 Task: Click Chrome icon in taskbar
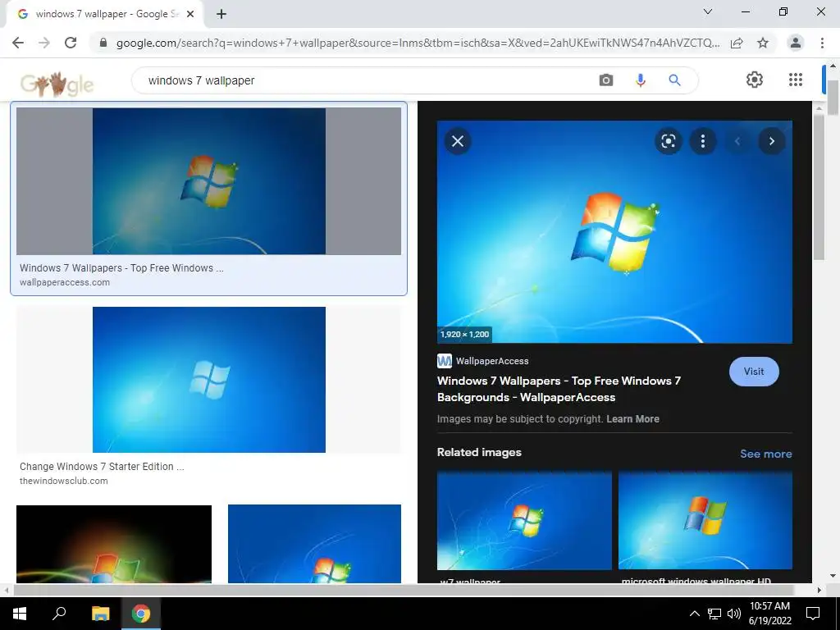(x=141, y=614)
